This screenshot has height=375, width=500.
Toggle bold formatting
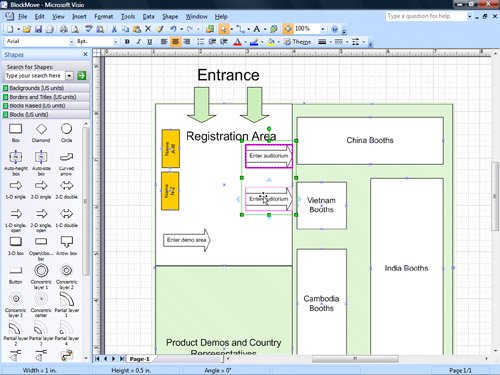point(127,42)
